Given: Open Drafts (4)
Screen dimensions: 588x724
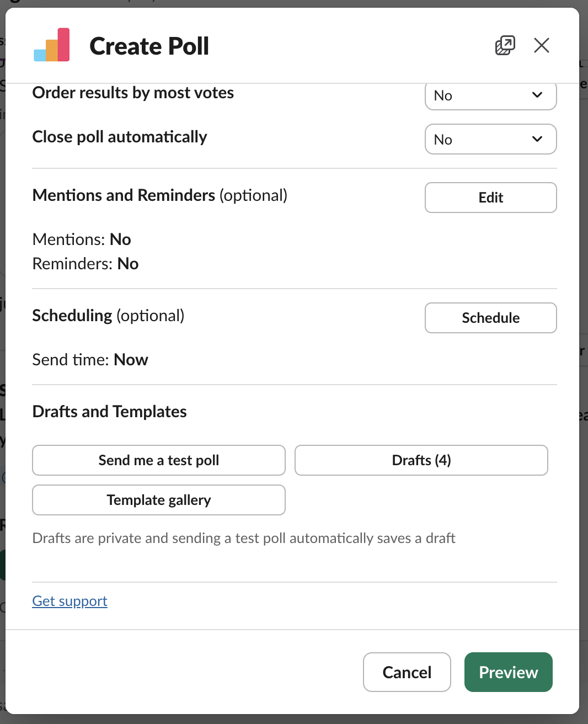Looking at the screenshot, I should point(421,460).
